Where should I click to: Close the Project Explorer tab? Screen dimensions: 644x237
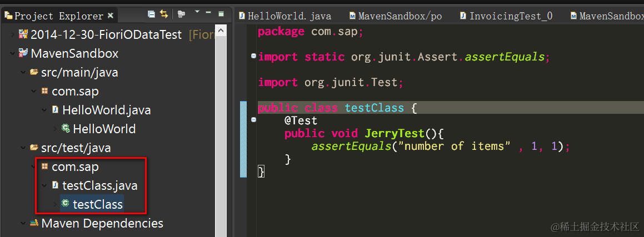click(110, 16)
